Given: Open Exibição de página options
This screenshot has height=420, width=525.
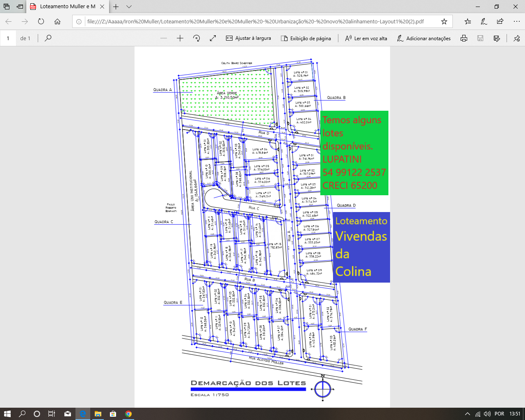Looking at the screenshot, I should pos(306,38).
